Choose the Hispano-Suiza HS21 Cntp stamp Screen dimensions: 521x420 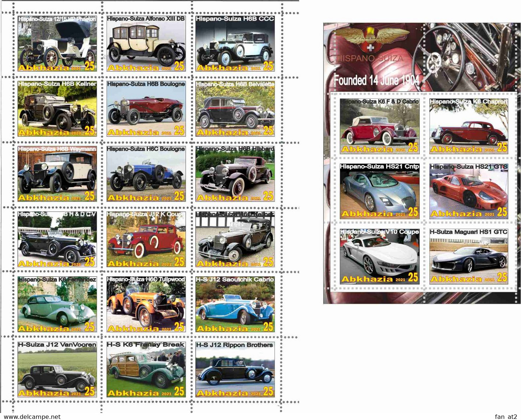coord(380,191)
